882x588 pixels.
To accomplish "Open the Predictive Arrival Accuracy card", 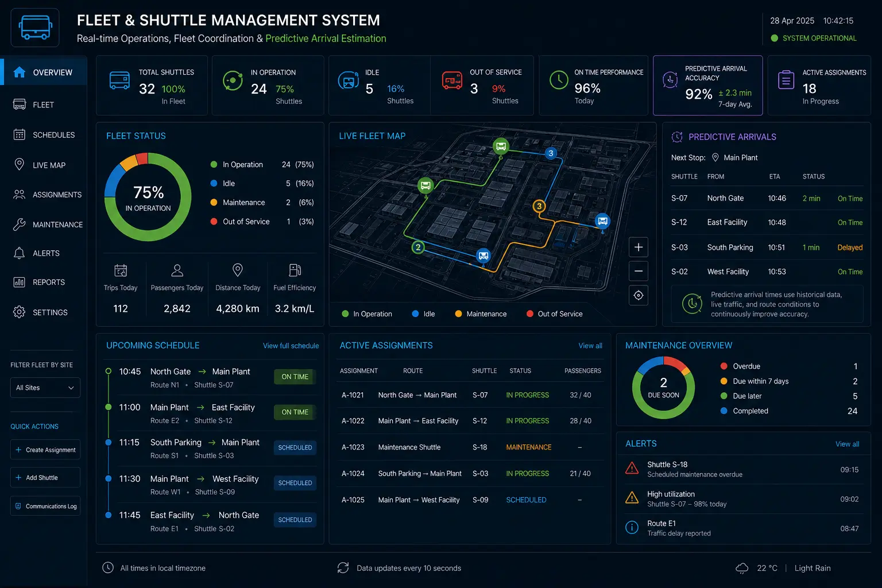I will point(707,86).
